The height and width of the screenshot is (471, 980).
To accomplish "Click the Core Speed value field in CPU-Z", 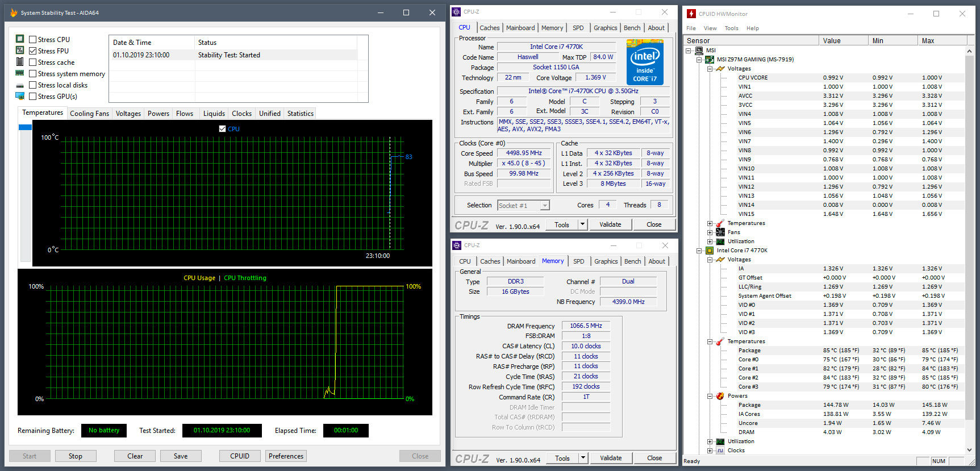I will tap(524, 153).
